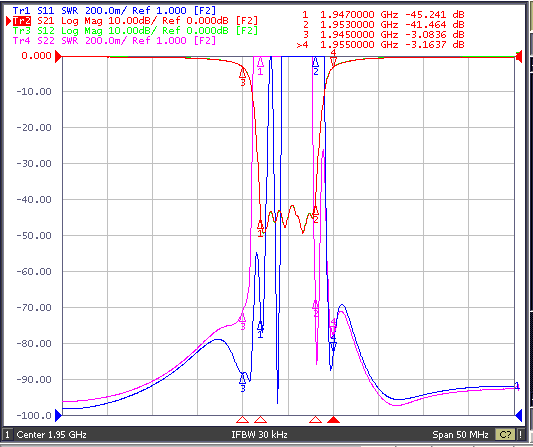Select the Tr1 S11 SWR trace label
The image size is (533, 447).
coord(114,11)
